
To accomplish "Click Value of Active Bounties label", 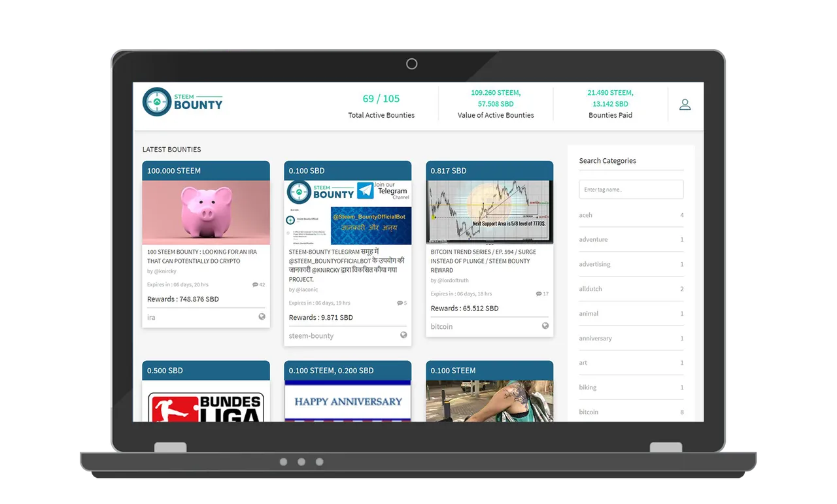I will (496, 115).
